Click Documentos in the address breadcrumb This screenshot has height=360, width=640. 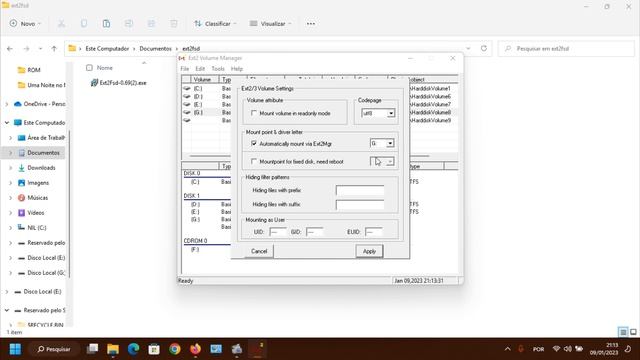[x=156, y=49]
